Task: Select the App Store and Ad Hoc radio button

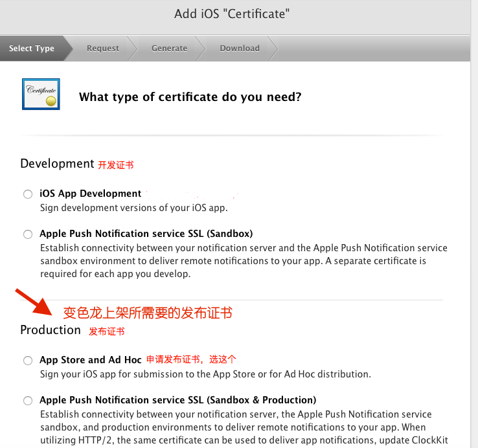Action: 28,361
